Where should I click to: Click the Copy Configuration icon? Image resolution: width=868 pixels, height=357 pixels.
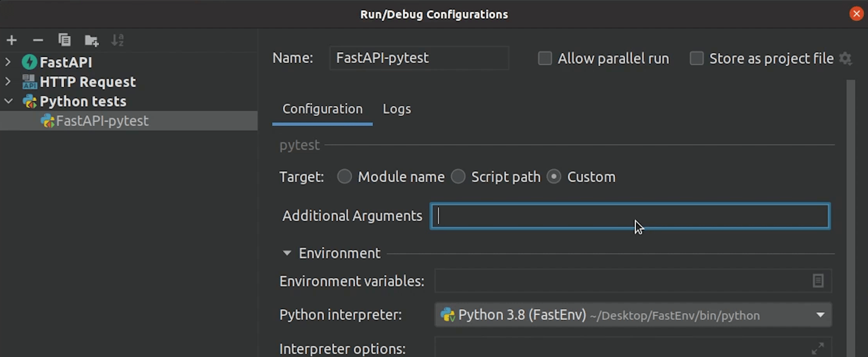pos(64,40)
